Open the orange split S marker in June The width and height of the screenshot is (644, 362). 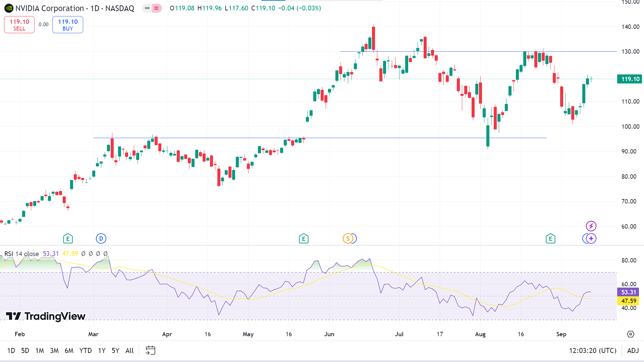tap(348, 239)
